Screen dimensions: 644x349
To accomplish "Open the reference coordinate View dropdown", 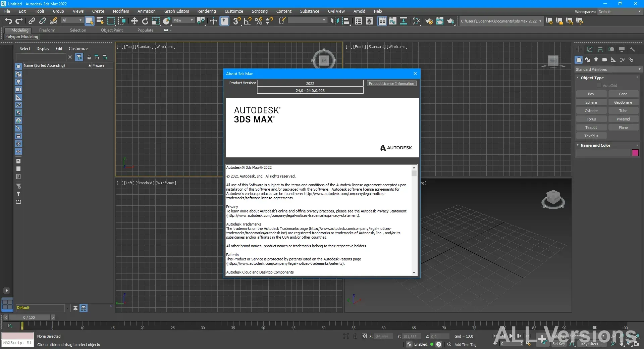I will pos(183,20).
